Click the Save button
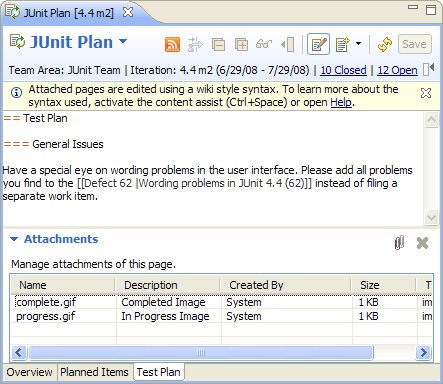Viewport: 443px width, 384px height. tap(415, 44)
